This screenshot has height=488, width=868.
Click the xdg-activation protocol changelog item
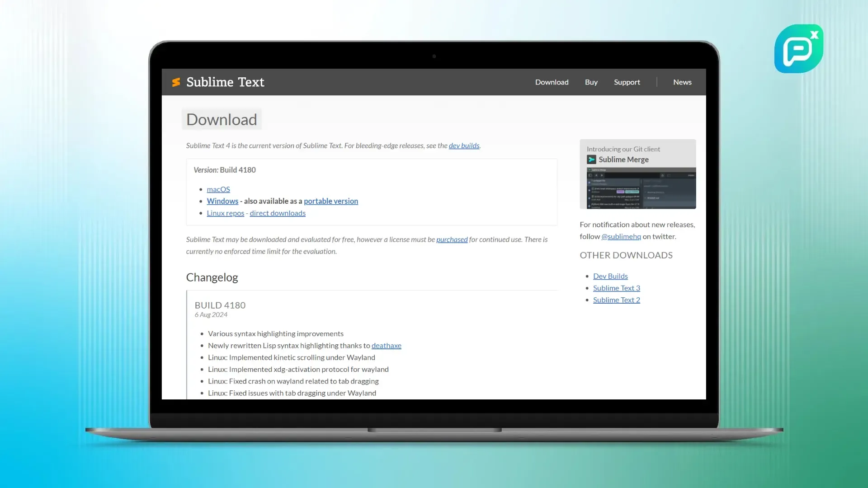click(x=298, y=370)
